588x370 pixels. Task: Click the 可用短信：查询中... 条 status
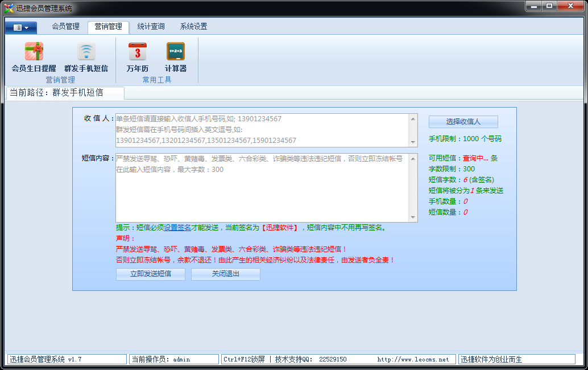[463, 158]
